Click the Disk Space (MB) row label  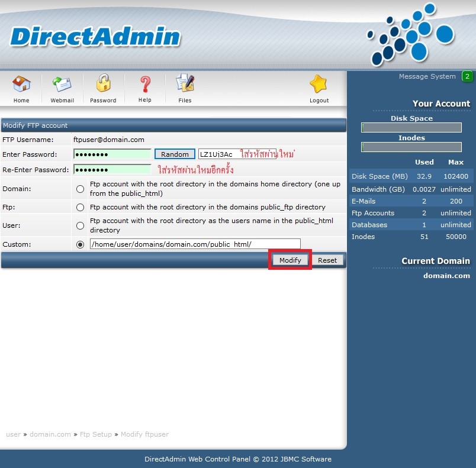[x=379, y=176]
